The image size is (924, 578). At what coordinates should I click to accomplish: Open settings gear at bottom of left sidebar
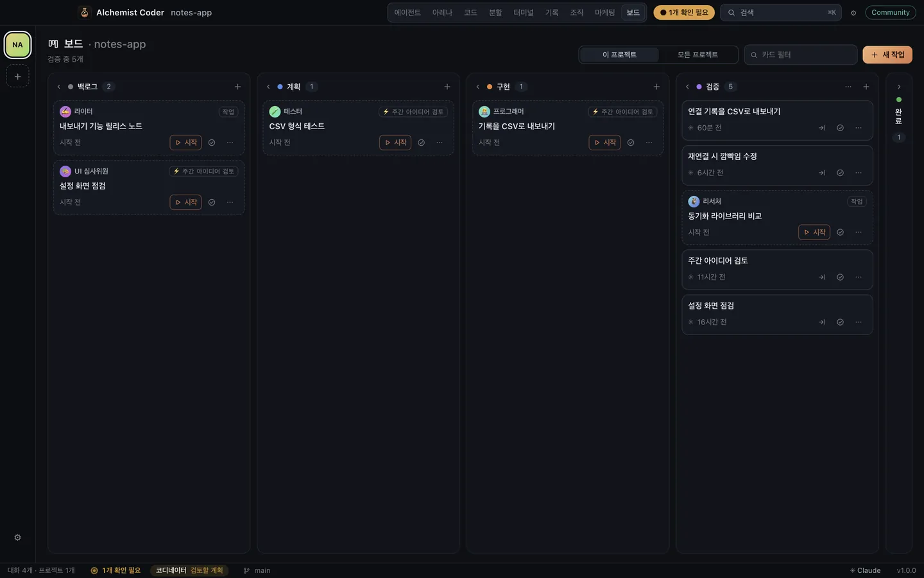click(x=17, y=538)
